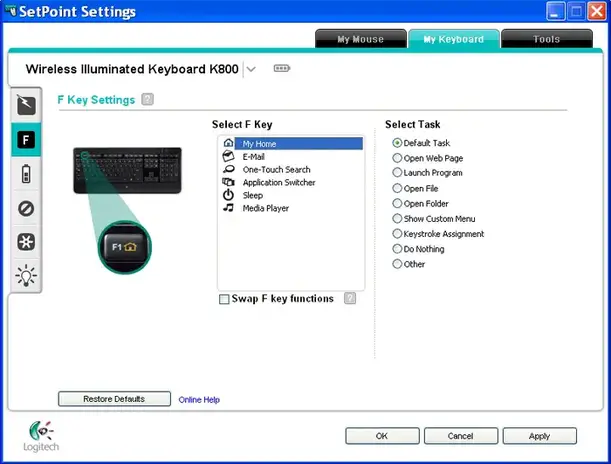Open the Online Help link
The width and height of the screenshot is (611, 464).
tap(199, 400)
